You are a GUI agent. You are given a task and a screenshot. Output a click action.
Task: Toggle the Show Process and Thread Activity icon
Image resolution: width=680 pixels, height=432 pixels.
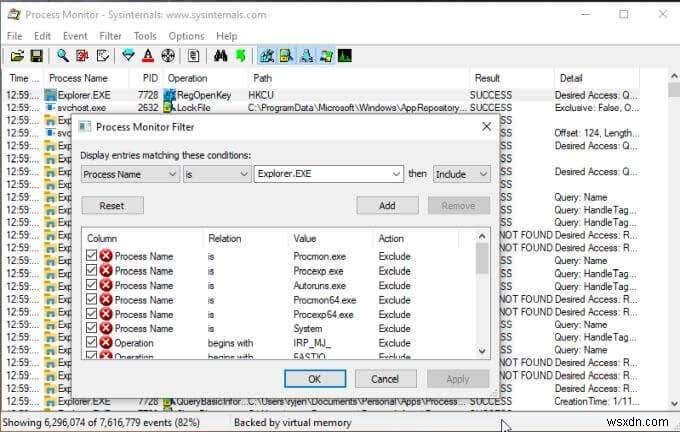point(326,56)
